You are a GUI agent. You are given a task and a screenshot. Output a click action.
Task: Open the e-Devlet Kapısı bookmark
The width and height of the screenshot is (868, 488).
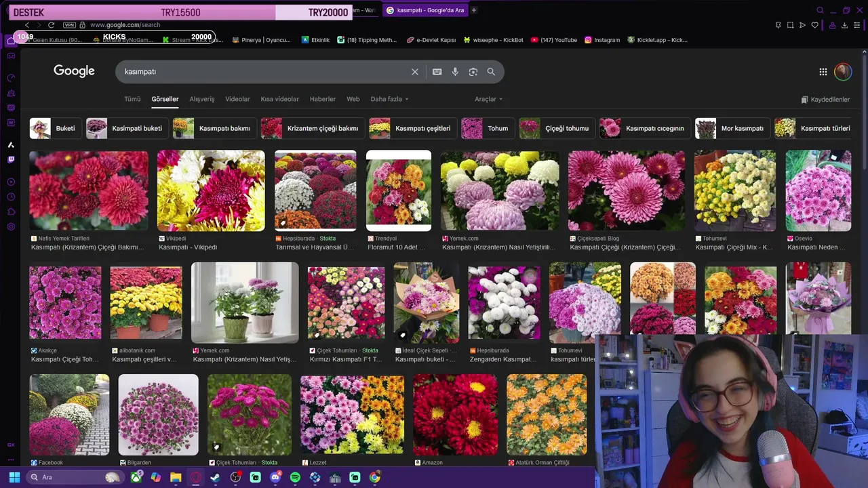(x=431, y=40)
